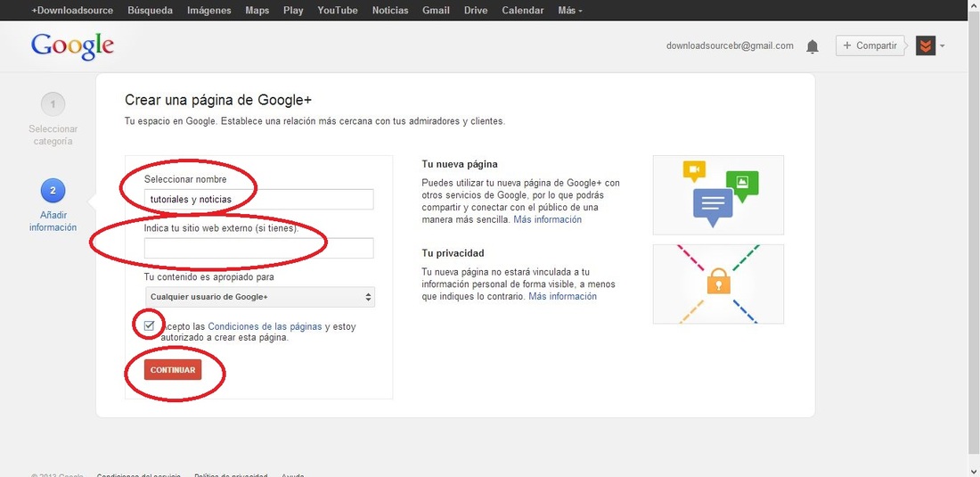Image resolution: width=980 pixels, height=477 pixels.
Task: Go to Búsqueda in top bar
Action: 150,10
